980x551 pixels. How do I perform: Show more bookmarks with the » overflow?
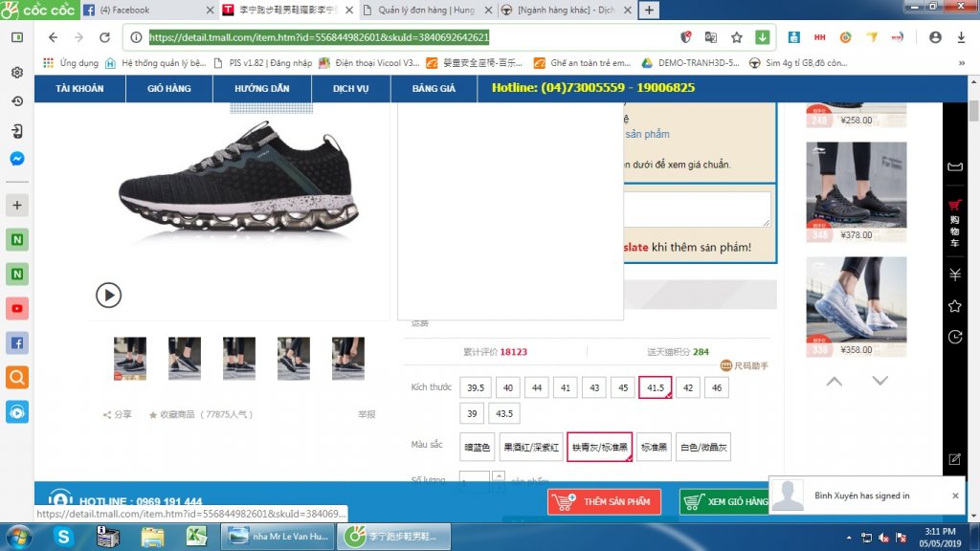coord(961,63)
